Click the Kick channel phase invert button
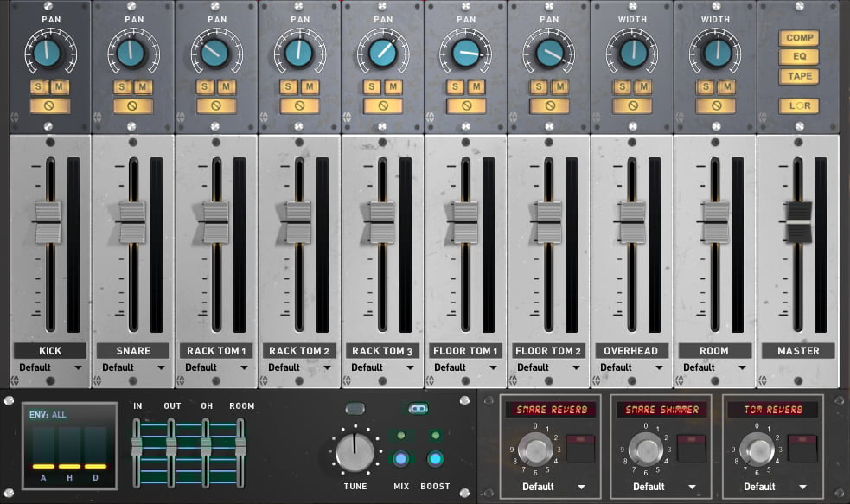Screen dimensions: 850x504 49,106
